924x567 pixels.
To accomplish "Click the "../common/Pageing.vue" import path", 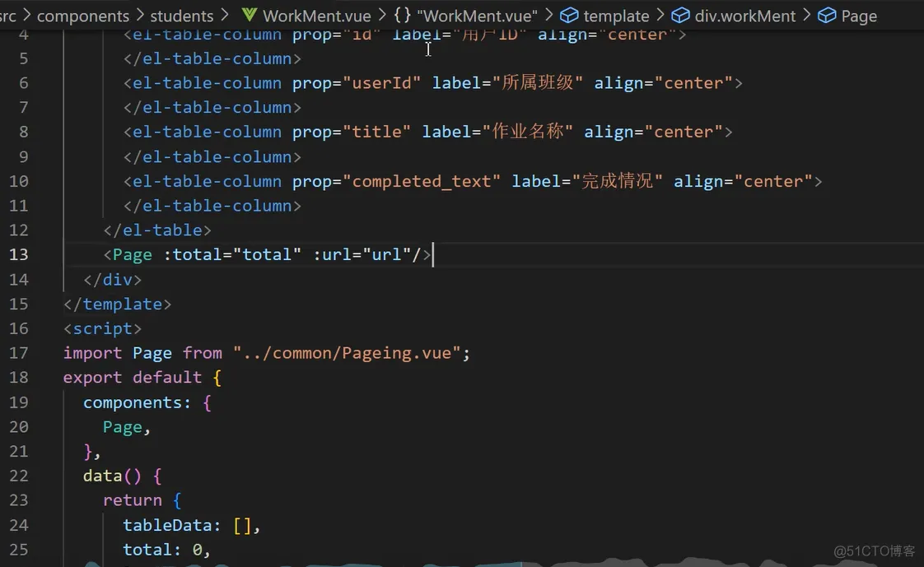I will click(x=346, y=353).
